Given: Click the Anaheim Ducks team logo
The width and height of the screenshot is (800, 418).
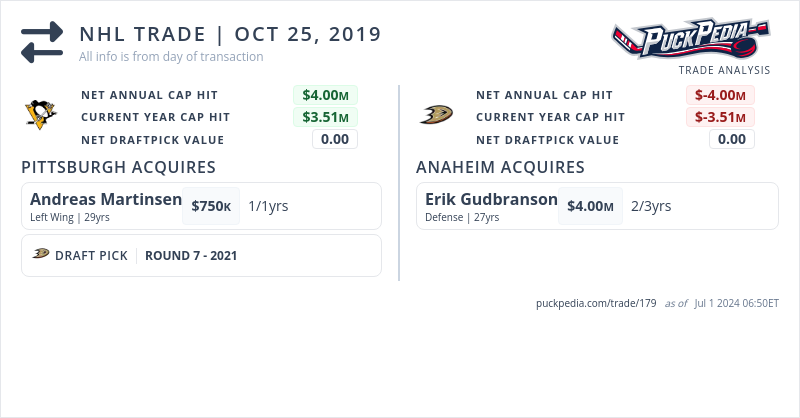Looking at the screenshot, I should (x=436, y=115).
